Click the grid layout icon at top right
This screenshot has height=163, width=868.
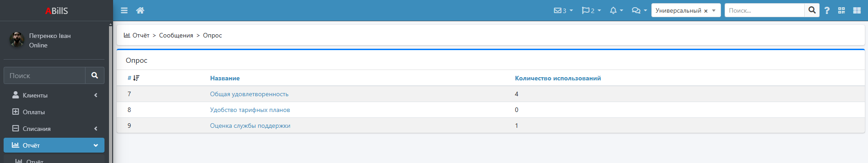point(857,10)
